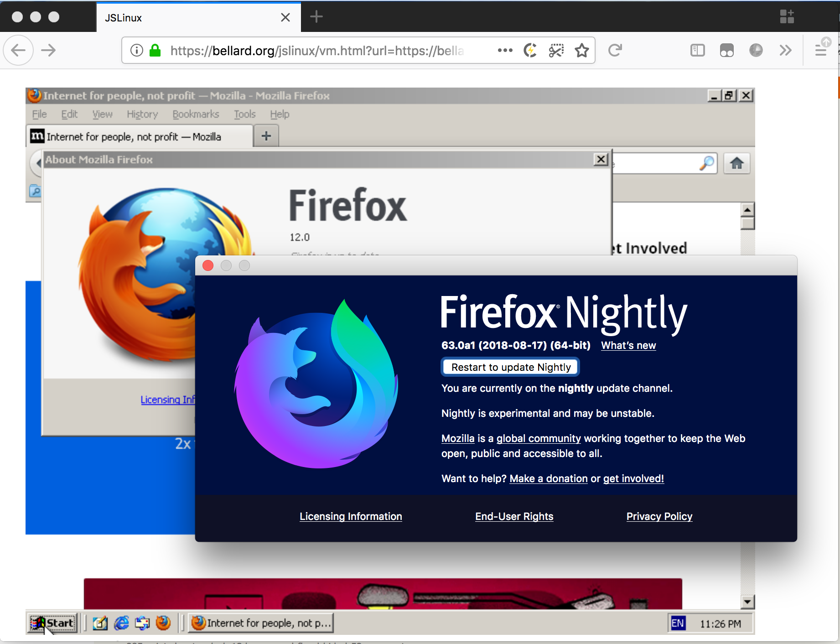Image resolution: width=840 pixels, height=644 pixels.
Task: Open the History menu
Action: pyautogui.click(x=142, y=114)
